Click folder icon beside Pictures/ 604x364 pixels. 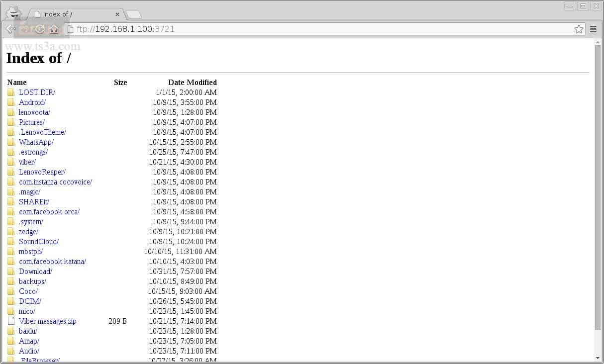click(11, 122)
